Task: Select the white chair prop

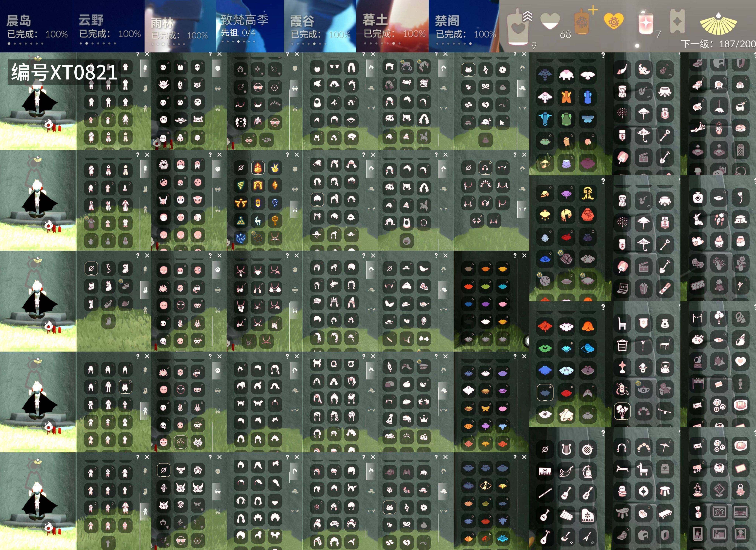Action: pyautogui.click(x=622, y=323)
